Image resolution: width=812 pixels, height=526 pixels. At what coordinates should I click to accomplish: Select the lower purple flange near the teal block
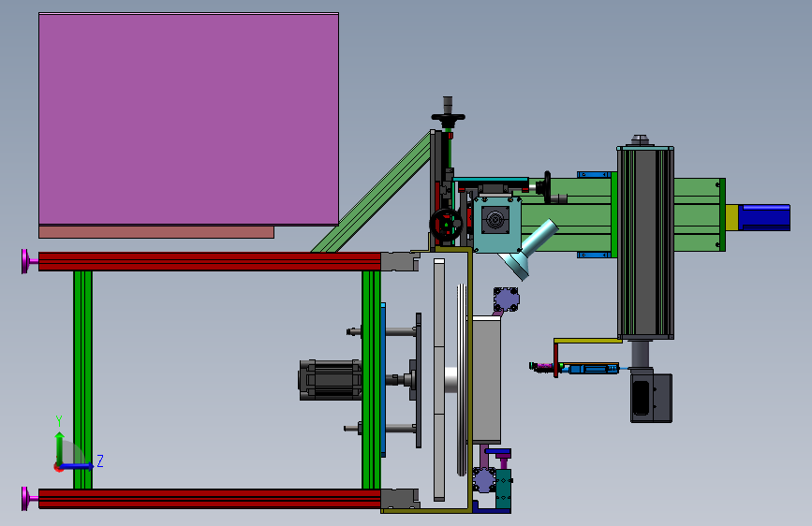click(x=484, y=480)
